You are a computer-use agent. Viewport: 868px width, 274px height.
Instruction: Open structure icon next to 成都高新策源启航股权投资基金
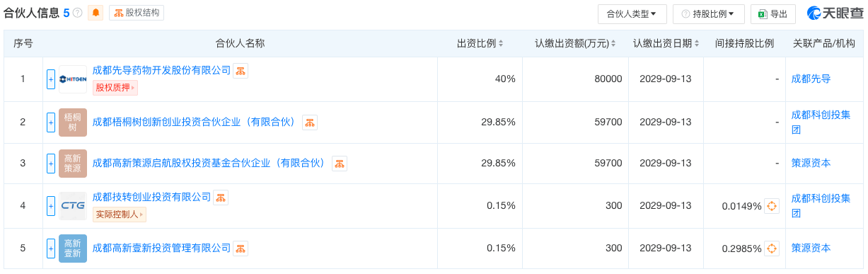pyautogui.click(x=340, y=164)
